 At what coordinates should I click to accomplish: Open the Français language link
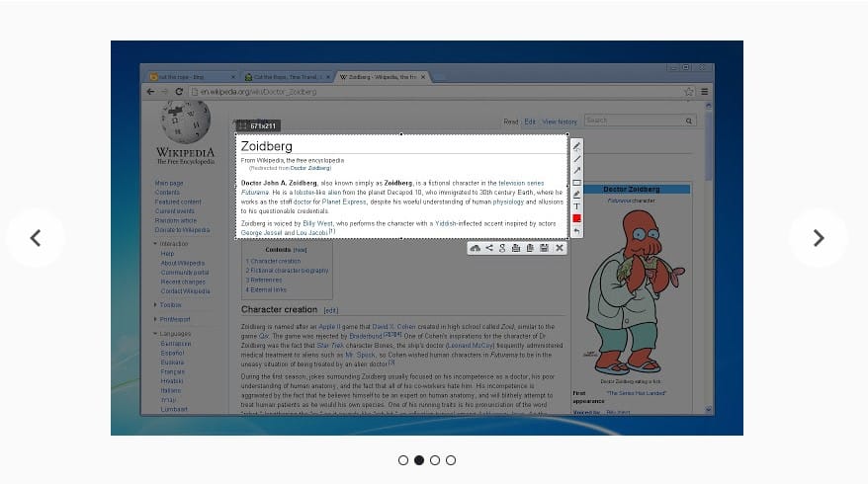coord(173,371)
